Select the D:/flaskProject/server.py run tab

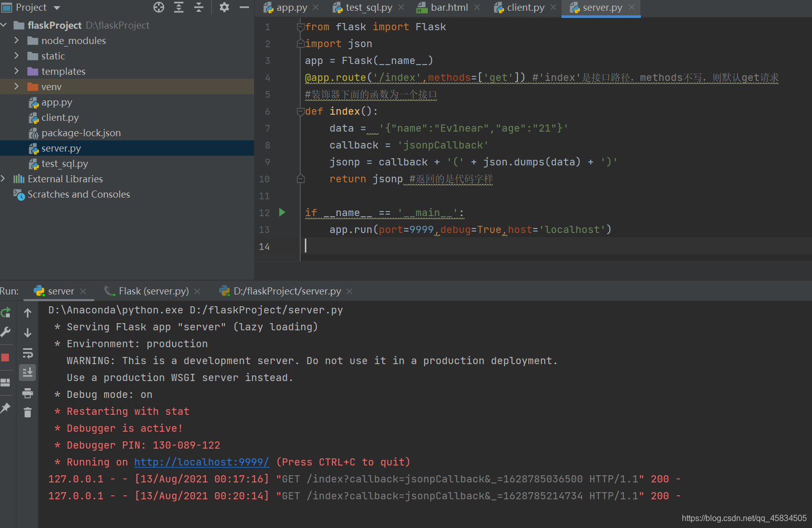point(287,291)
